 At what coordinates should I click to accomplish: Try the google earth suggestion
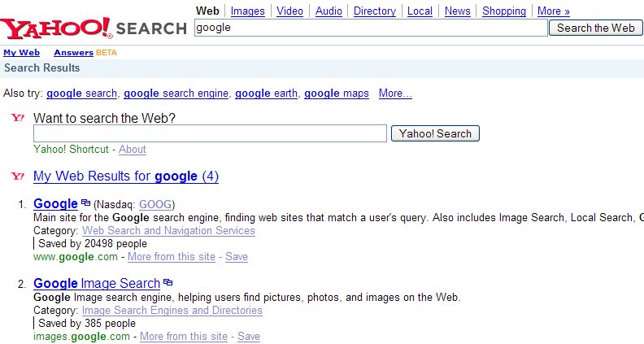tap(266, 94)
